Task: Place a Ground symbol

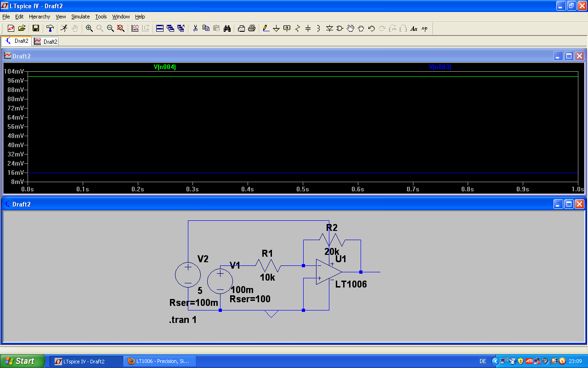Action: pyautogui.click(x=277, y=29)
